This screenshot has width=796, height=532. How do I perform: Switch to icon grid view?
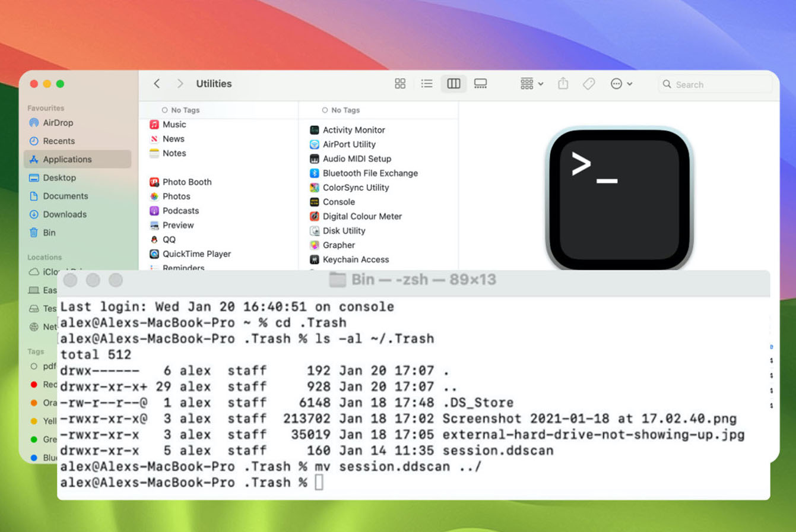point(399,84)
